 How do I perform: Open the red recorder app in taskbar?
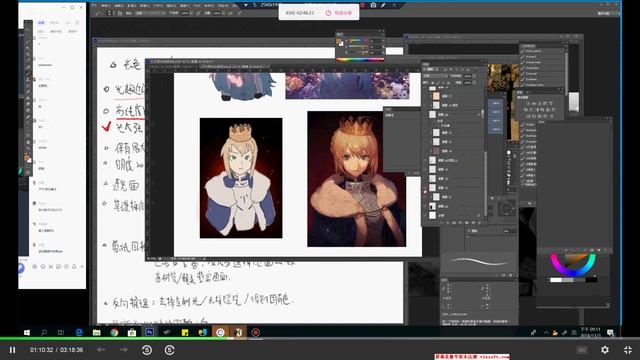[x=256, y=333]
